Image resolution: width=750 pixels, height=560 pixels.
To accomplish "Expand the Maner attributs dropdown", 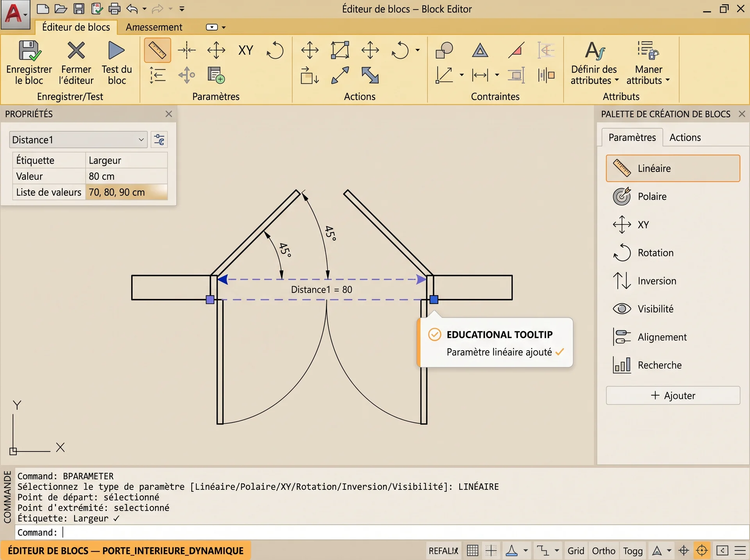I will (x=668, y=80).
